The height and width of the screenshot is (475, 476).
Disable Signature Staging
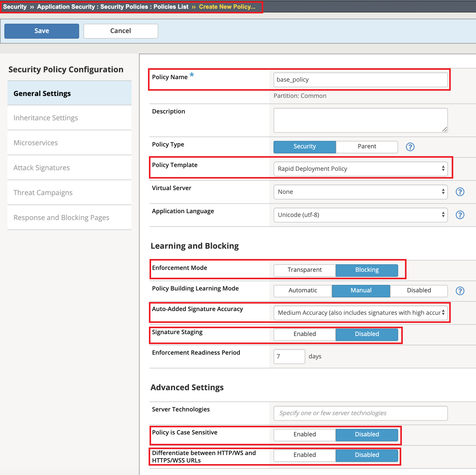(x=367, y=334)
